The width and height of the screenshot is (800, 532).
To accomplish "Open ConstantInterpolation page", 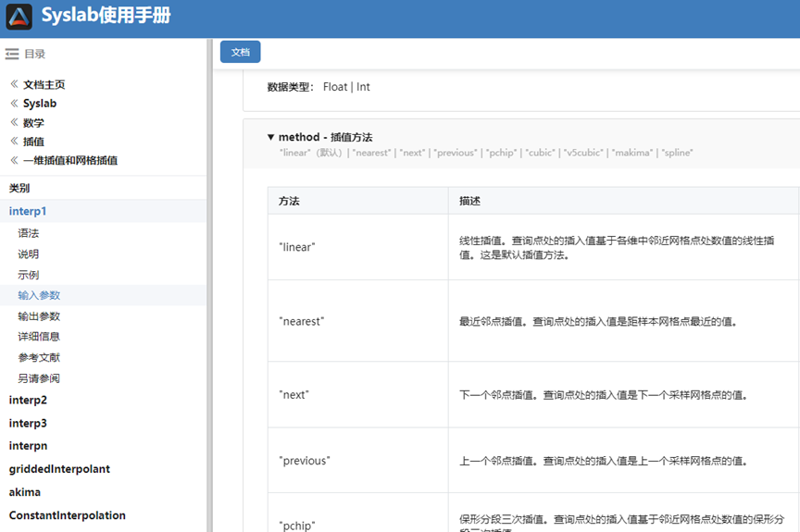I will pyautogui.click(x=67, y=515).
